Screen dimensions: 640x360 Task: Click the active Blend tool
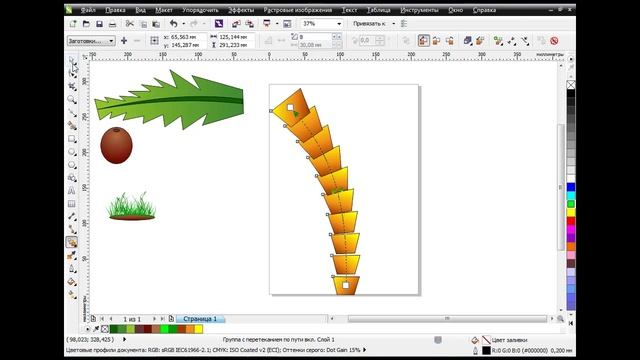72,242
